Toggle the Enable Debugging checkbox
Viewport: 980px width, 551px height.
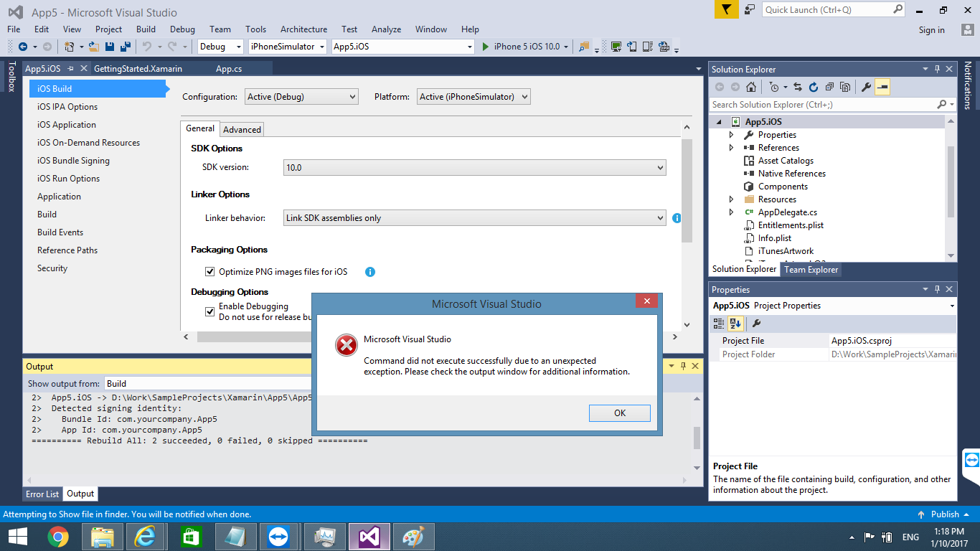coord(210,311)
